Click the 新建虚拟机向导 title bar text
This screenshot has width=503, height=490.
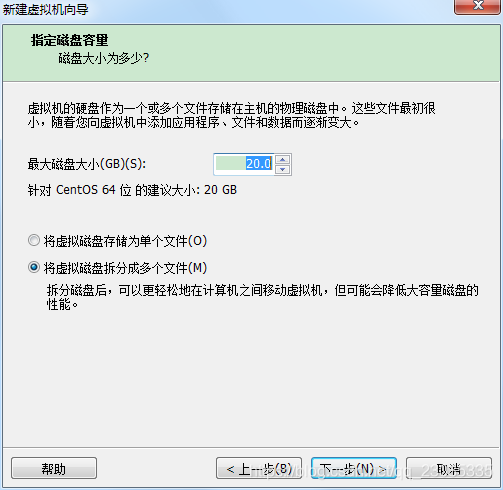(x=45, y=9)
